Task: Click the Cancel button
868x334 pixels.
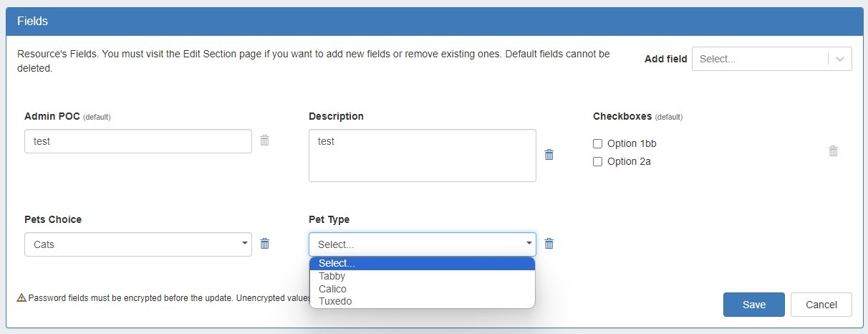Action: tap(821, 305)
